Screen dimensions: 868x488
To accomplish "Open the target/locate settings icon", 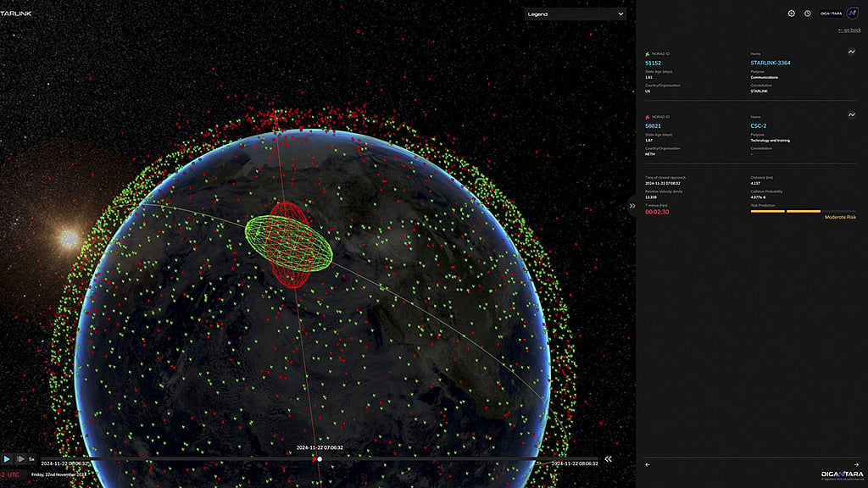I will point(791,14).
